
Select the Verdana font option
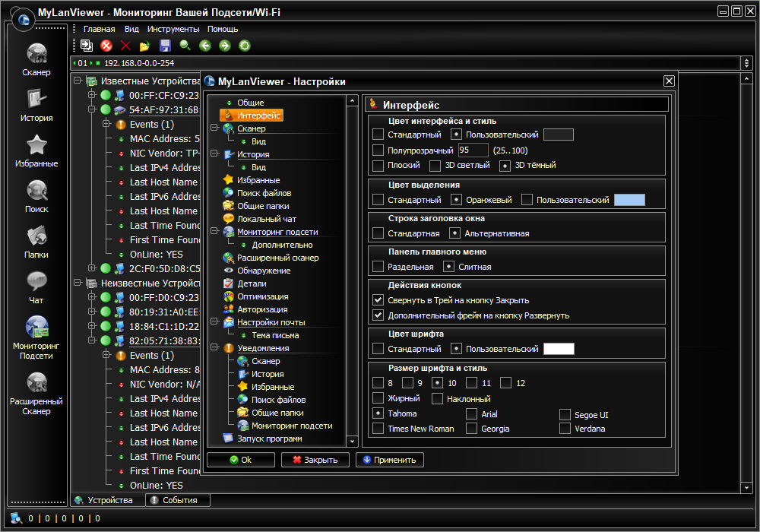[565, 429]
